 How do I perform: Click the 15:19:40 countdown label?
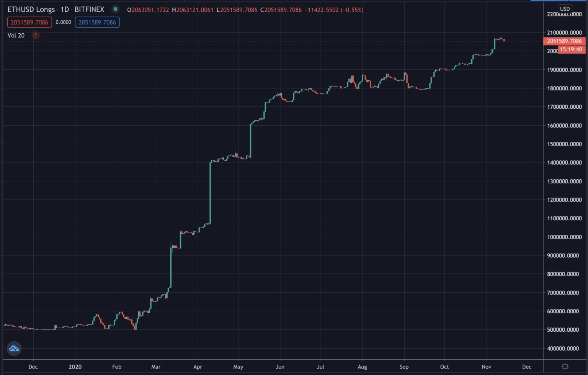(571, 49)
